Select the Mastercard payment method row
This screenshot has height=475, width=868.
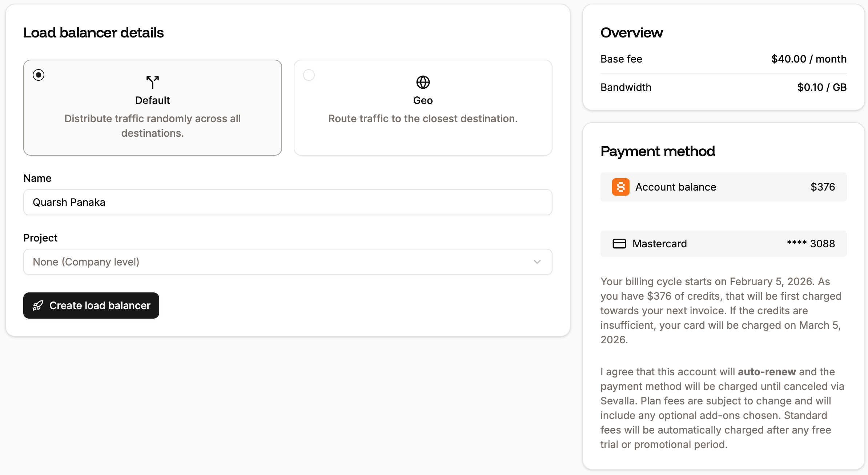[723, 244]
